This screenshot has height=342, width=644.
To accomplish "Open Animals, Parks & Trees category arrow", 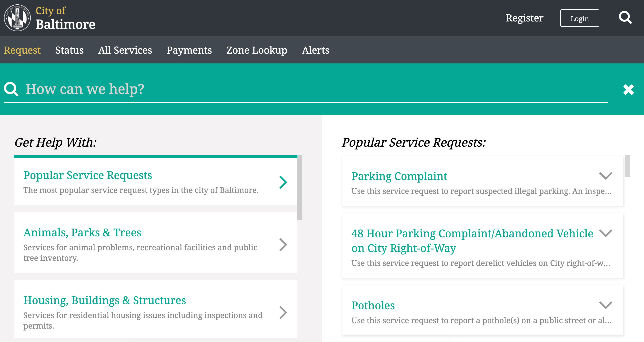I will pyautogui.click(x=283, y=244).
